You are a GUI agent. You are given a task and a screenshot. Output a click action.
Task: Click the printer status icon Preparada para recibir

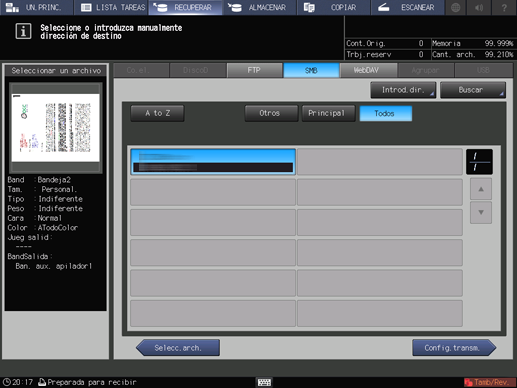42,382
